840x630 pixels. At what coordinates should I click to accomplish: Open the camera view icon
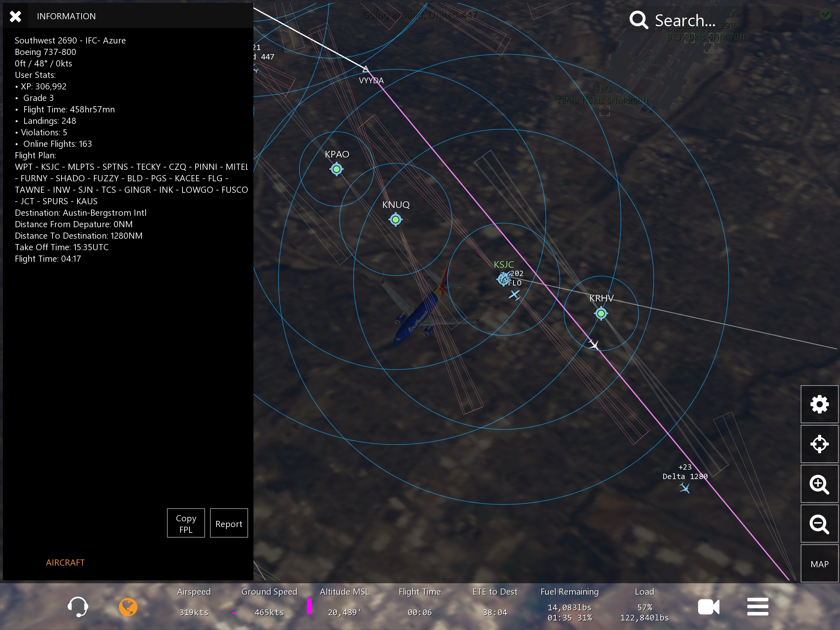click(x=708, y=607)
